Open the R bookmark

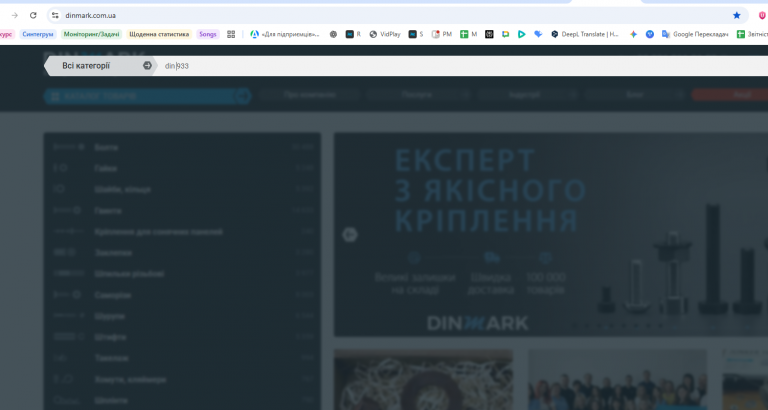coord(353,34)
